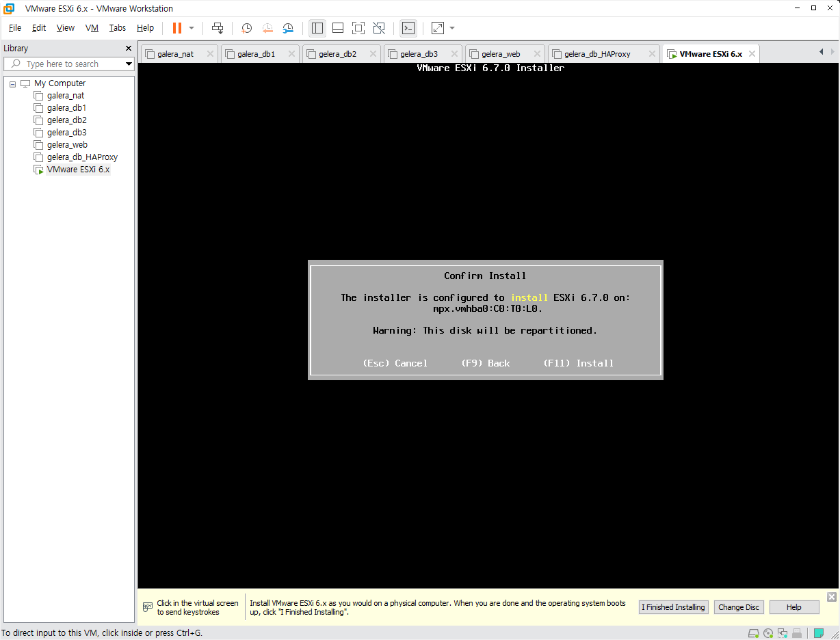Click (Esc) Cancel in the installer dialog

395,363
